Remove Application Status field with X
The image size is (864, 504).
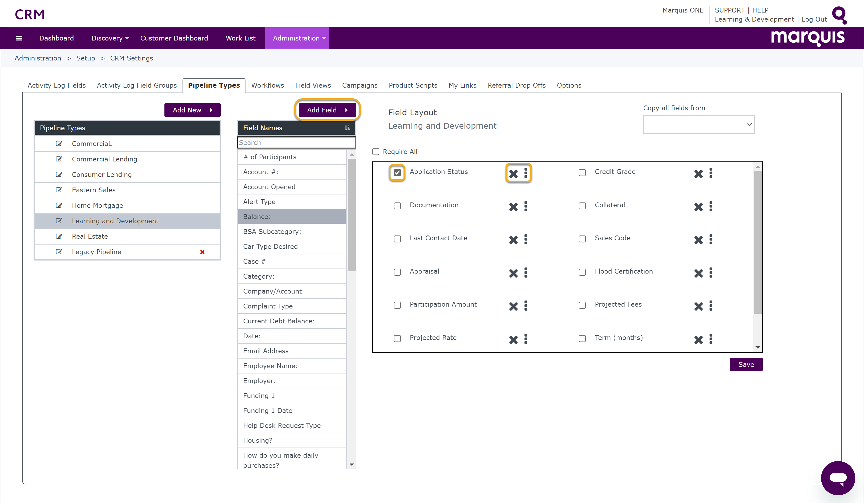coord(513,174)
